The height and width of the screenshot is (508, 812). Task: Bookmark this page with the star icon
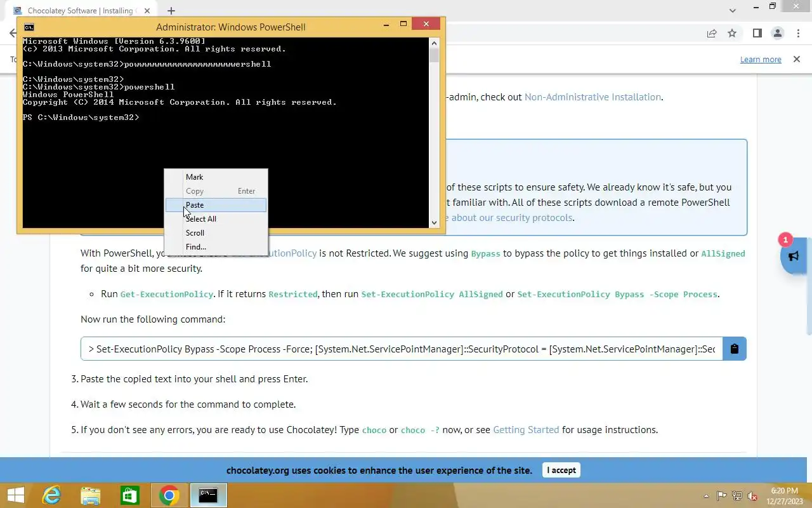(x=732, y=34)
